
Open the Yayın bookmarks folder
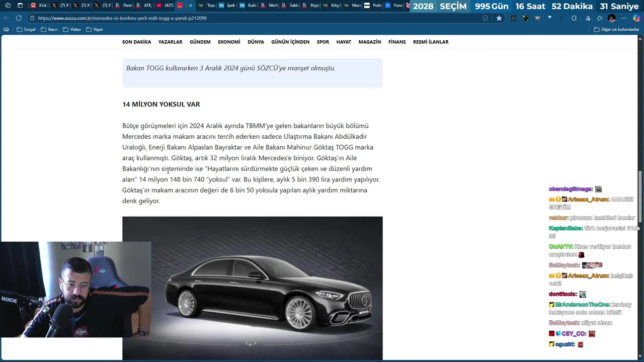[95, 30]
